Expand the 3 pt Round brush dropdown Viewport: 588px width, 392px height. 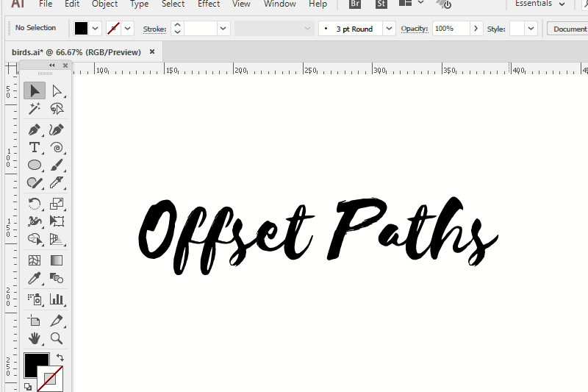[389, 29]
